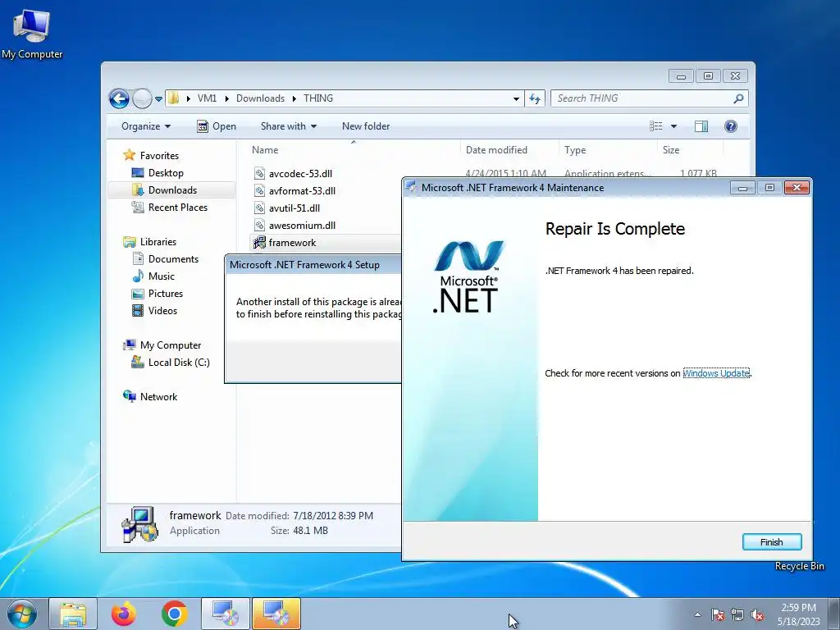
Task: Close the .NET Framework 4 Maintenance window
Action: [797, 188]
